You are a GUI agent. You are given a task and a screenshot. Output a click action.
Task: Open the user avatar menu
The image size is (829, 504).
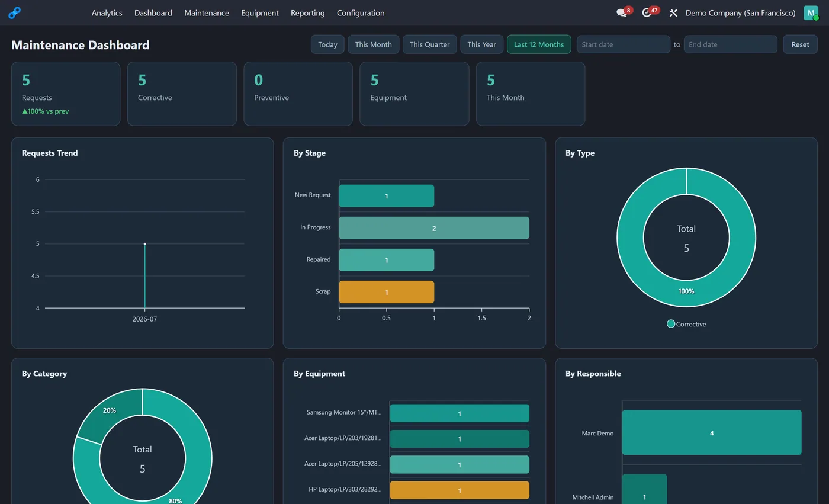[x=811, y=13]
